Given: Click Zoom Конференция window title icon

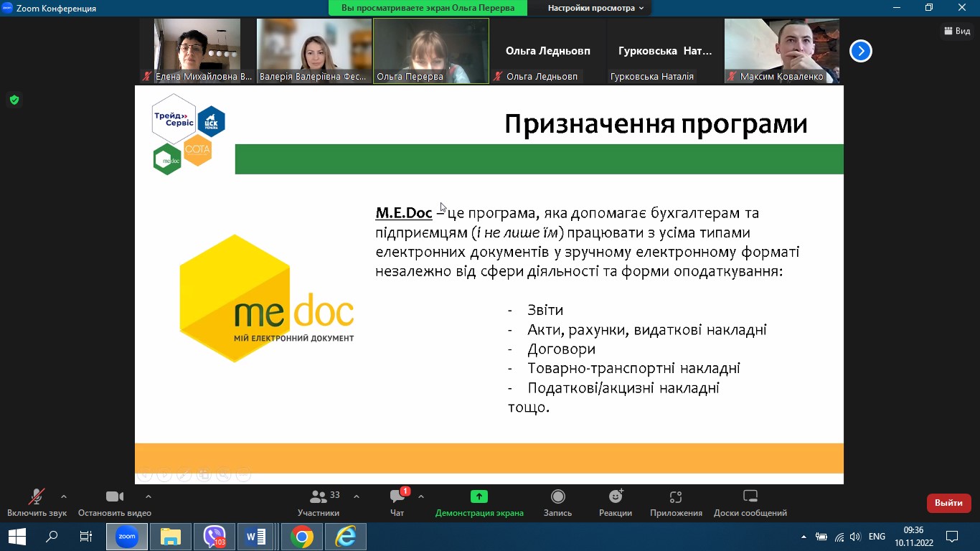Looking at the screenshot, I should click(x=8, y=8).
